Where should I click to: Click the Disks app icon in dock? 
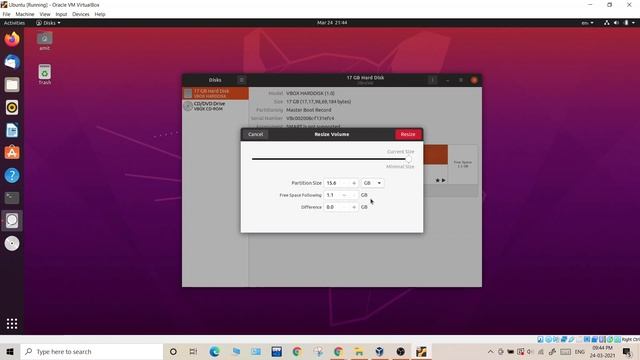coord(12,220)
